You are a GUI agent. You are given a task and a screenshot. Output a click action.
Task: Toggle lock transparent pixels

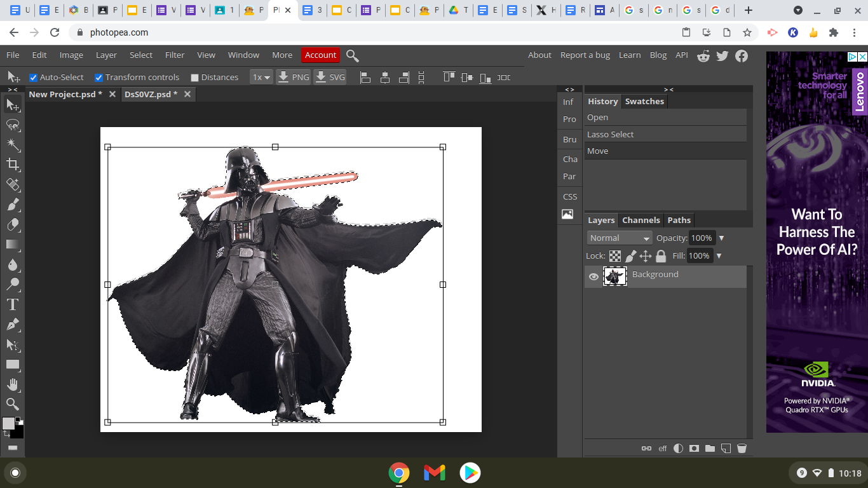point(615,256)
